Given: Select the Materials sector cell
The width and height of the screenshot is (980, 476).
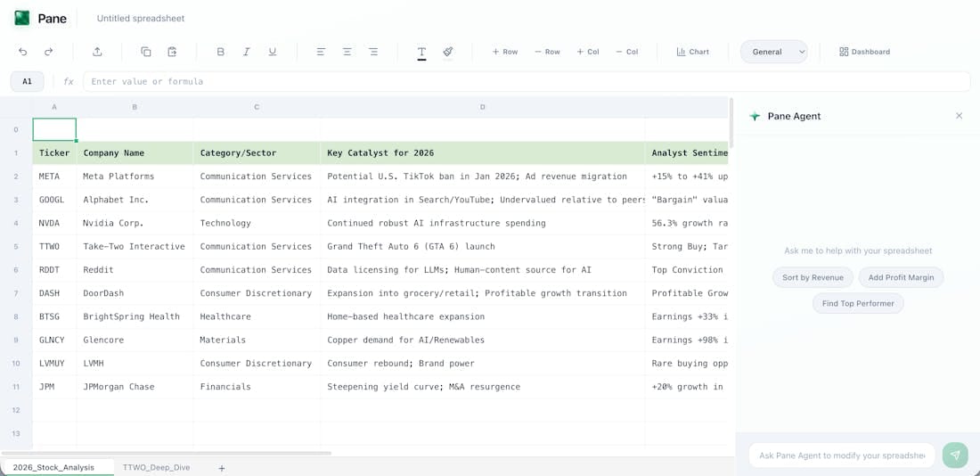Looking at the screenshot, I should point(257,340).
